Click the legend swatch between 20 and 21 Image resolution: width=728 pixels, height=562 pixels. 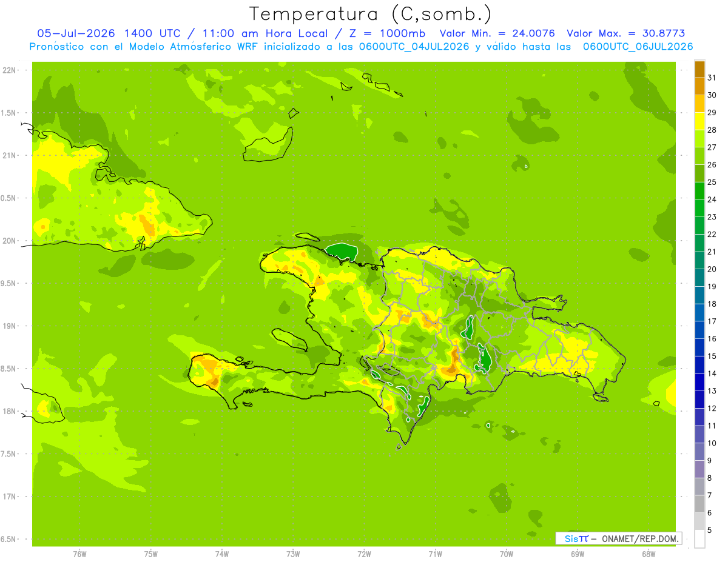(x=699, y=261)
